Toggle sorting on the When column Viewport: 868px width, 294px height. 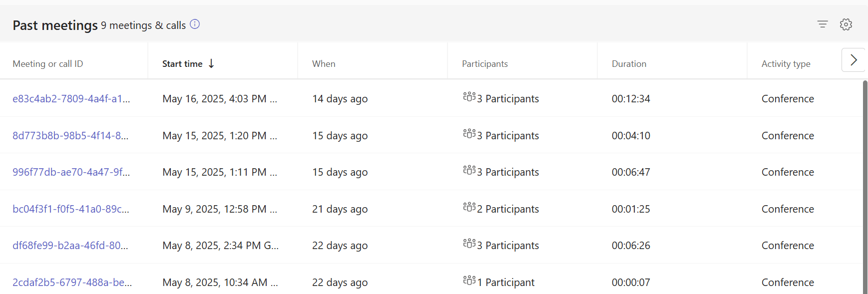(324, 63)
